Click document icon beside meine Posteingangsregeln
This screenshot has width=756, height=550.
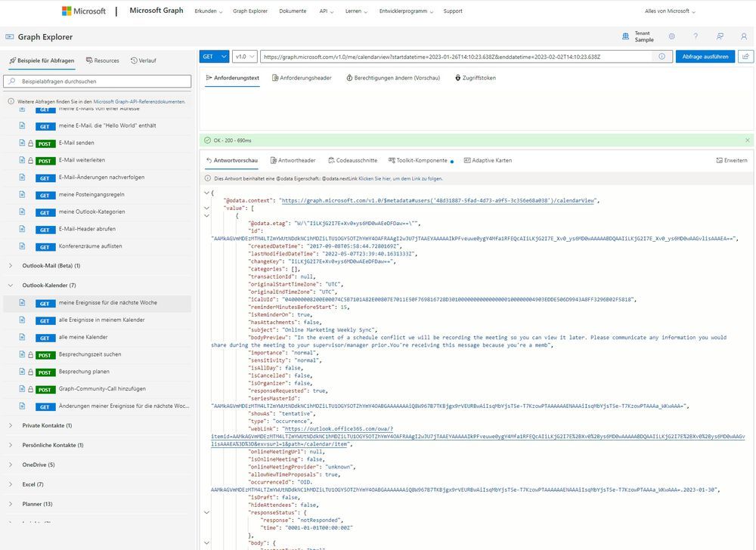tap(22, 194)
